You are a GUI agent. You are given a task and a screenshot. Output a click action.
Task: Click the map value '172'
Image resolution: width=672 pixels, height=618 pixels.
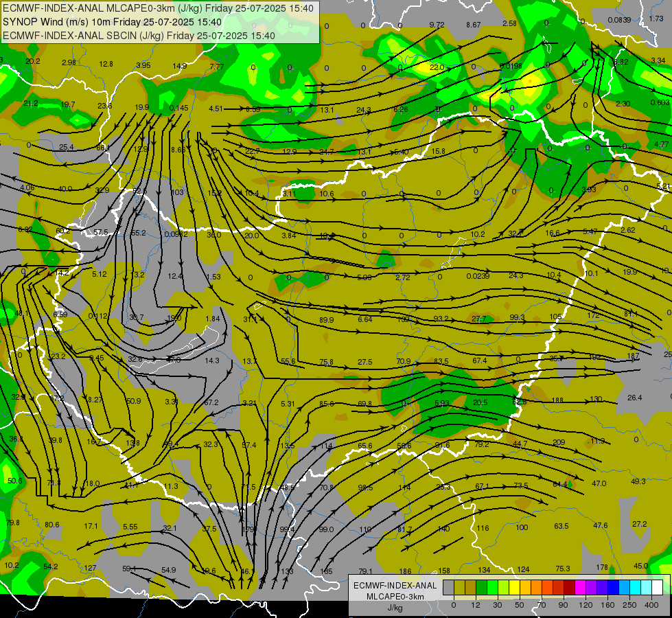(x=594, y=315)
